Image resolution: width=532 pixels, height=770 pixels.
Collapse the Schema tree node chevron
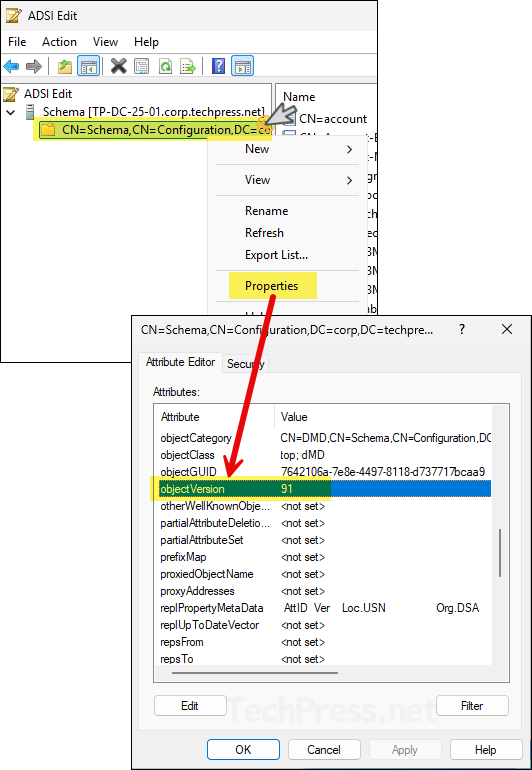[10, 112]
